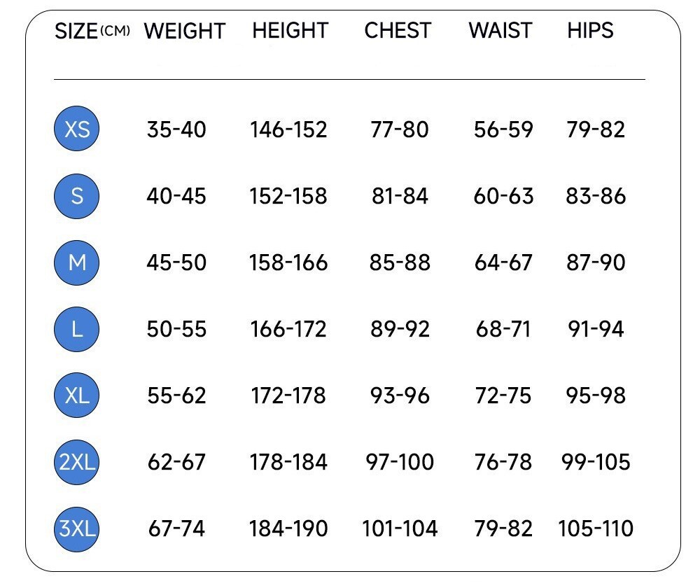
Task: Select the 158-166 height cell
Action: [x=288, y=262]
